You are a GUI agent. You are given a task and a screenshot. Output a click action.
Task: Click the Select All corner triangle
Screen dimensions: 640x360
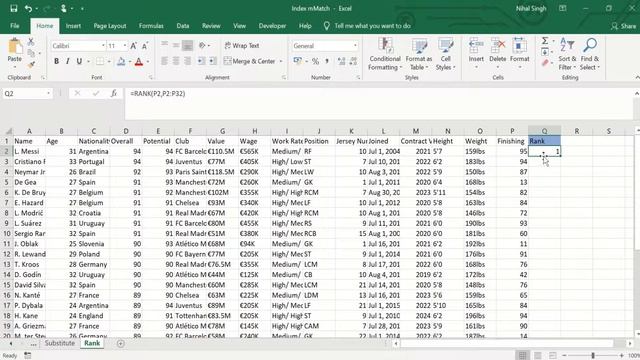tap(8, 131)
